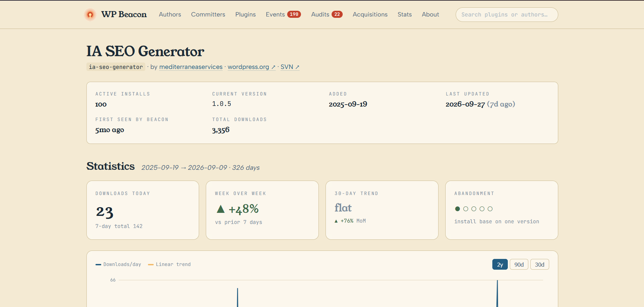
Task: Click the +48% week over week value
Action: (243, 209)
